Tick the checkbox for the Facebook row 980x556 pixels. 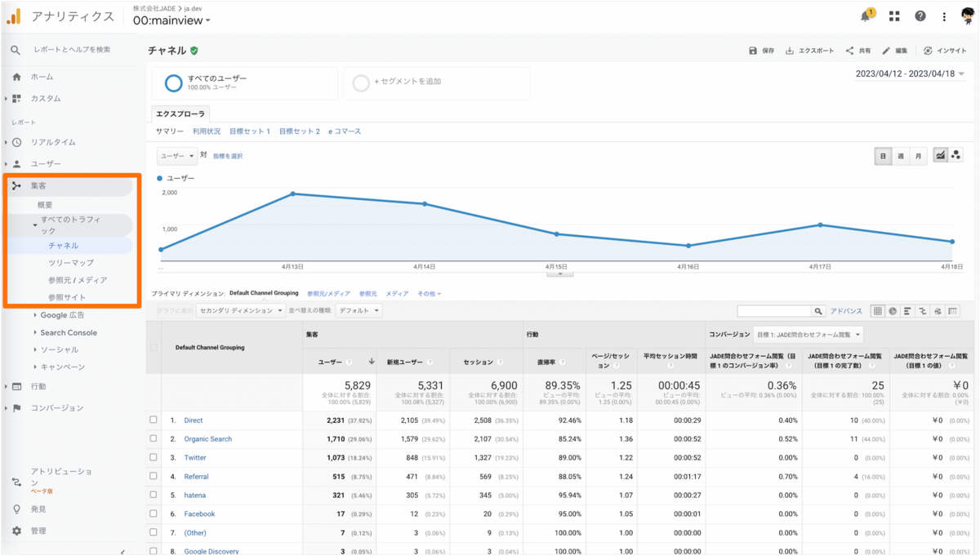click(x=154, y=514)
